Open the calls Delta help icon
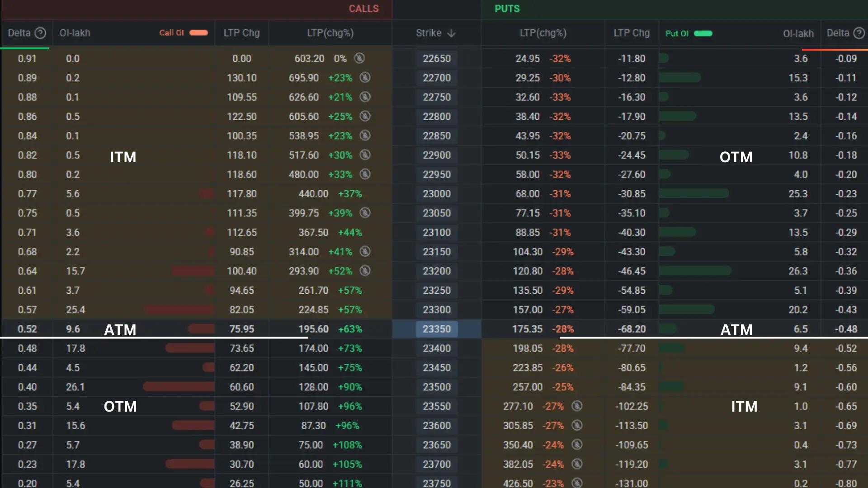 40,33
